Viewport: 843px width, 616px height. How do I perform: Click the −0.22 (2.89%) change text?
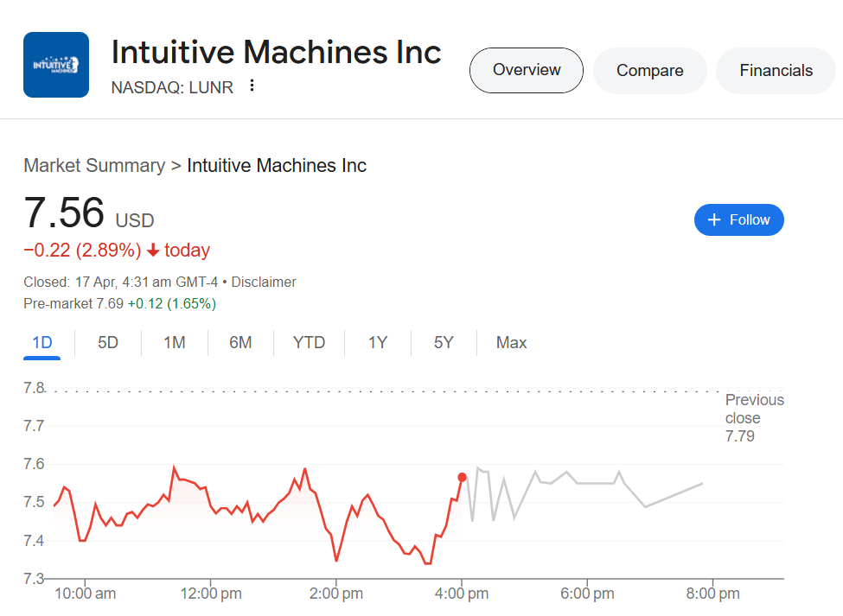click(82, 251)
